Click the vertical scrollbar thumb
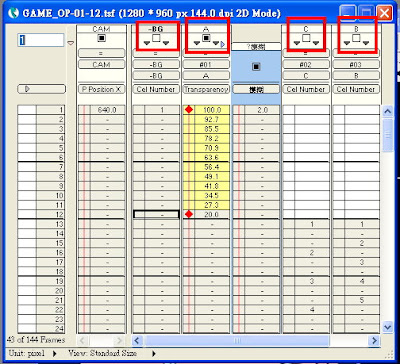400x364 pixels. (387, 134)
